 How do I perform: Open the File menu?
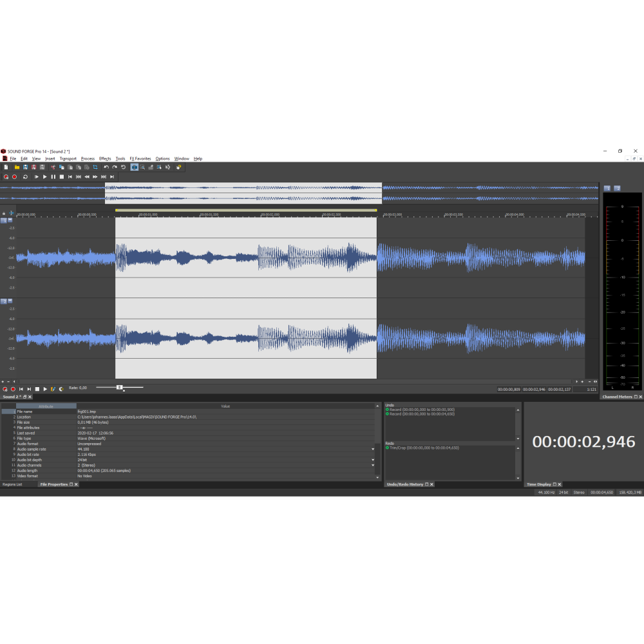[x=13, y=158]
